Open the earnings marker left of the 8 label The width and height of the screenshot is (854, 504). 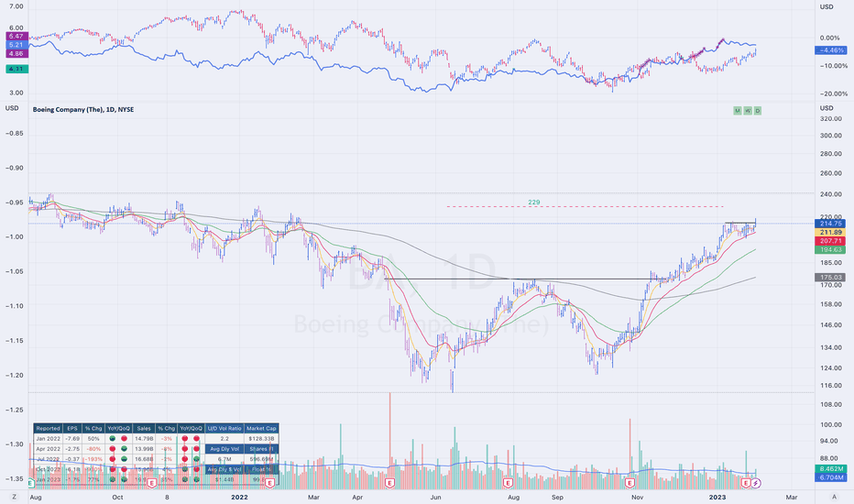[x=151, y=483]
